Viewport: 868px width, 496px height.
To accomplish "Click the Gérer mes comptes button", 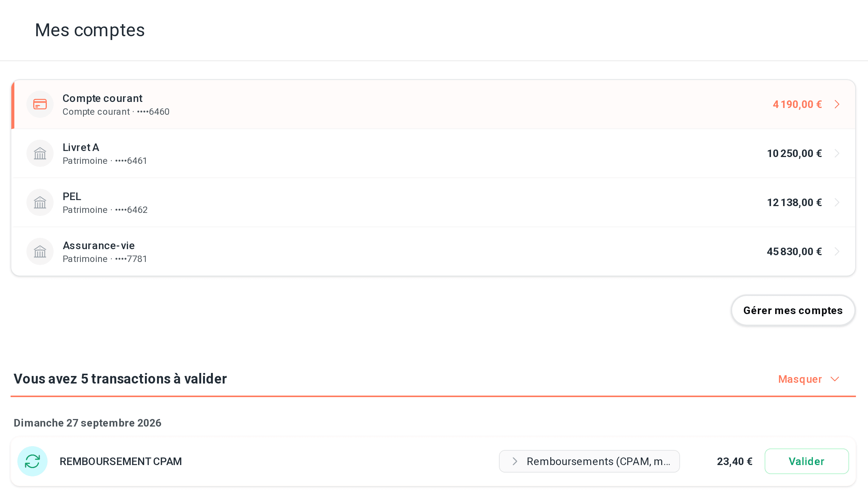I will point(793,310).
